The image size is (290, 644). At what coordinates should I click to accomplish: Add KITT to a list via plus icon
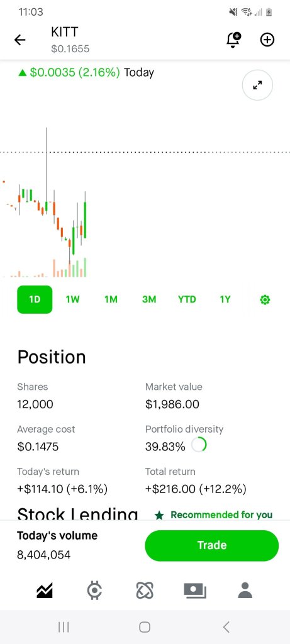[267, 40]
